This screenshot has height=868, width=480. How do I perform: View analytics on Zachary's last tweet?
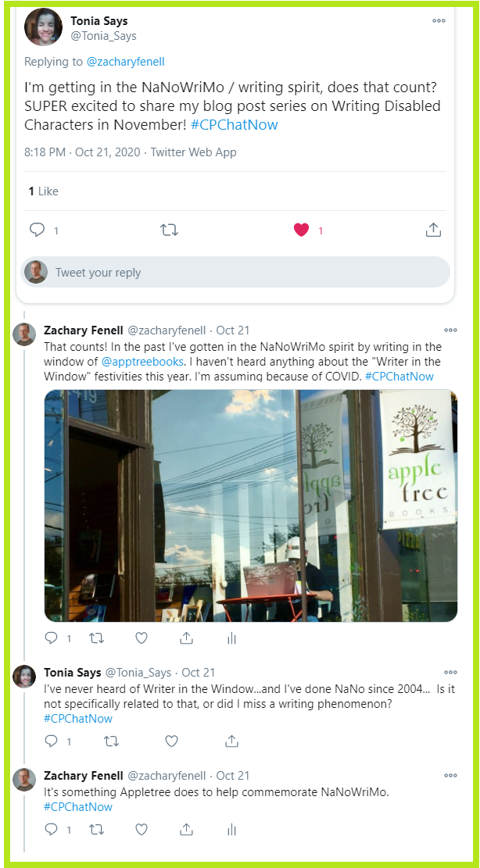pyautogui.click(x=232, y=829)
